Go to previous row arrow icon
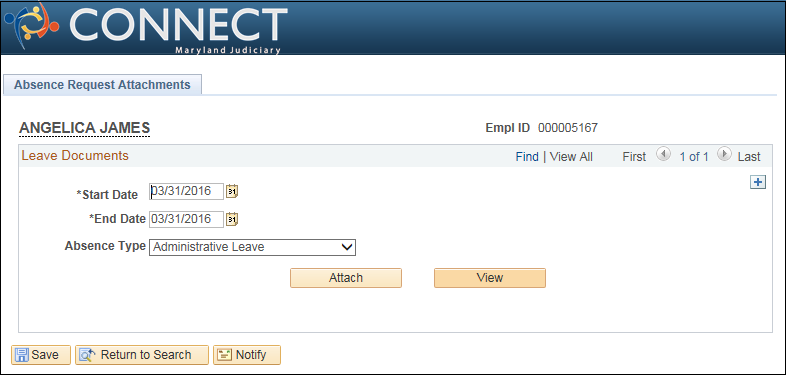This screenshot has height=376, width=786. click(663, 154)
